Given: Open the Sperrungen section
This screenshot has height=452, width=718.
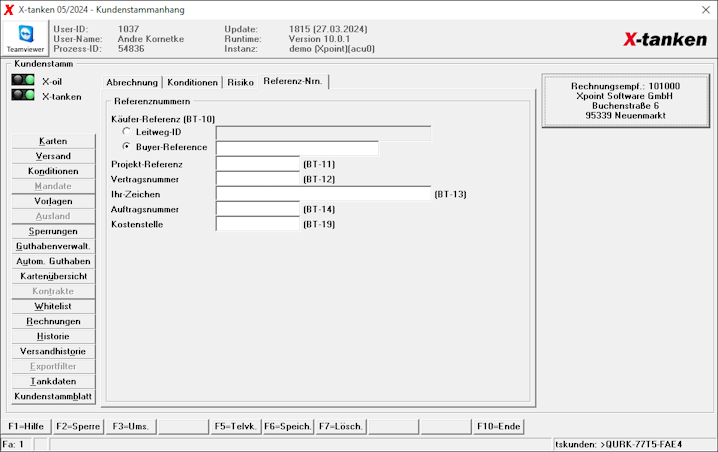Looking at the screenshot, I should pos(53,231).
